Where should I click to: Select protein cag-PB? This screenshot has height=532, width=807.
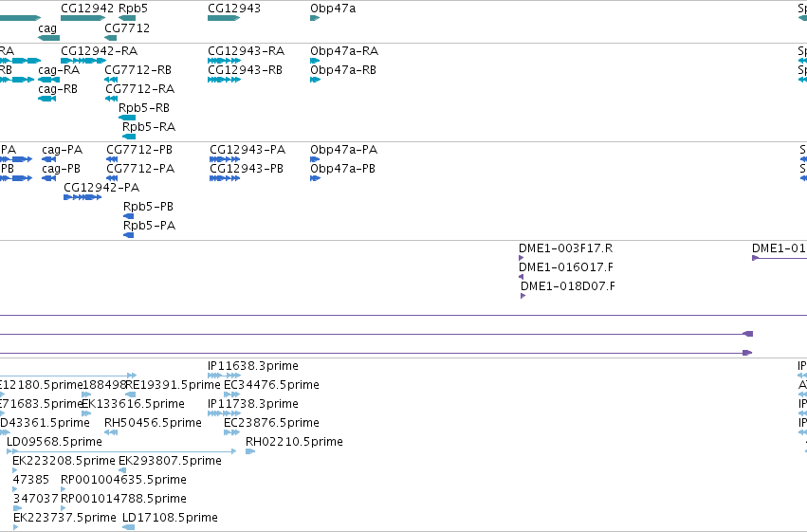point(49,178)
